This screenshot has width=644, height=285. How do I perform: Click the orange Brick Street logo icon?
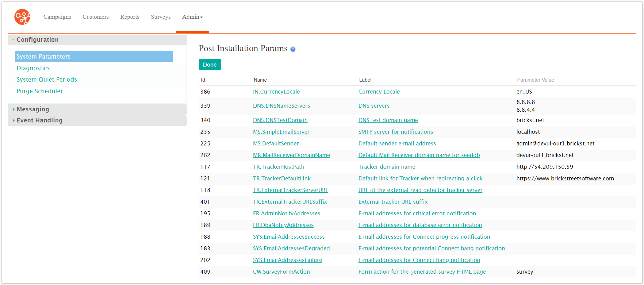coord(22,17)
